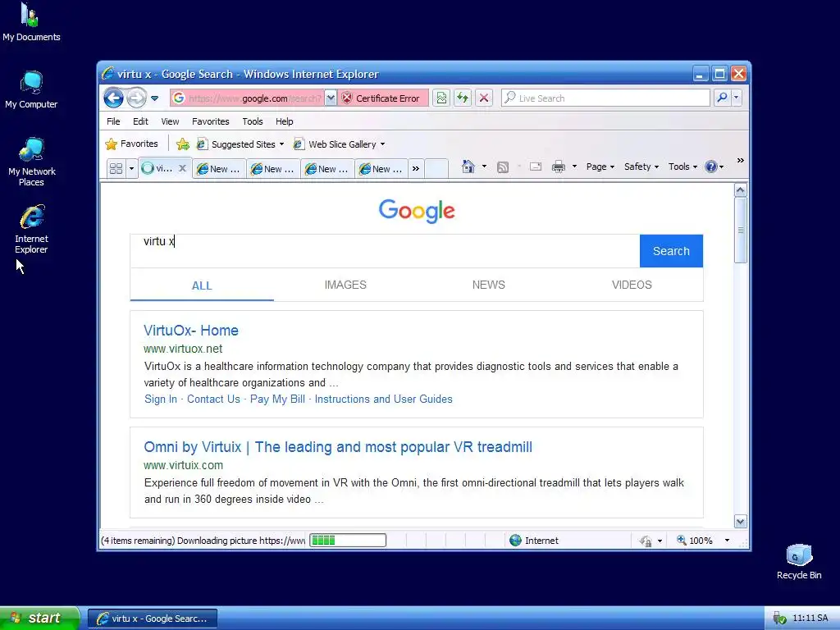Image resolution: width=840 pixels, height=630 pixels.
Task: Click the Pay My Bill sitelink
Action: [x=277, y=399]
